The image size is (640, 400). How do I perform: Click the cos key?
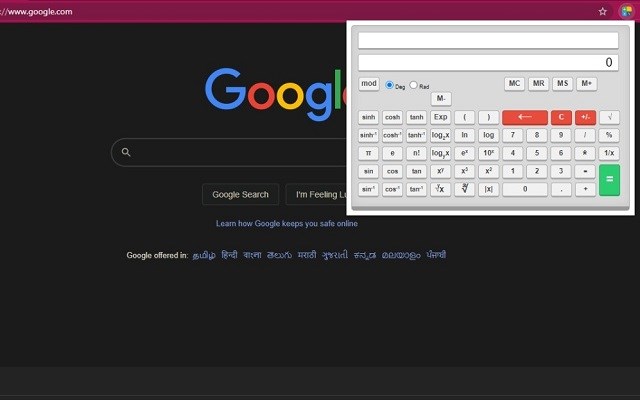click(392, 171)
